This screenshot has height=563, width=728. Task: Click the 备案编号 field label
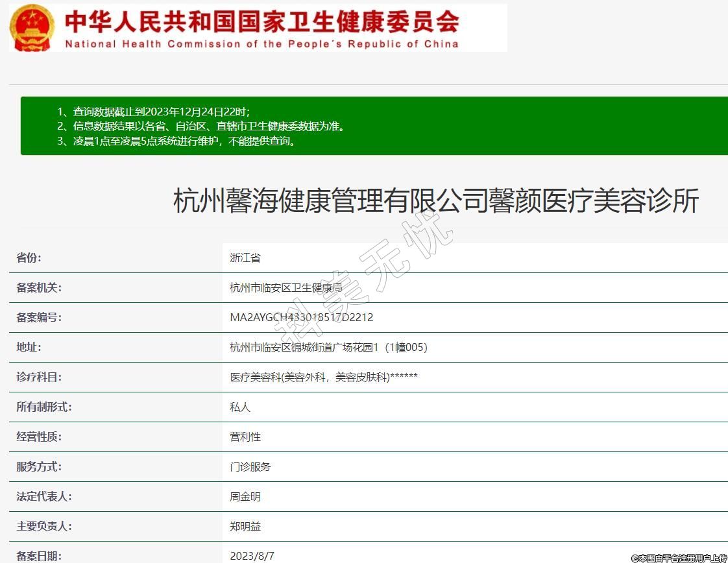pos(39,317)
